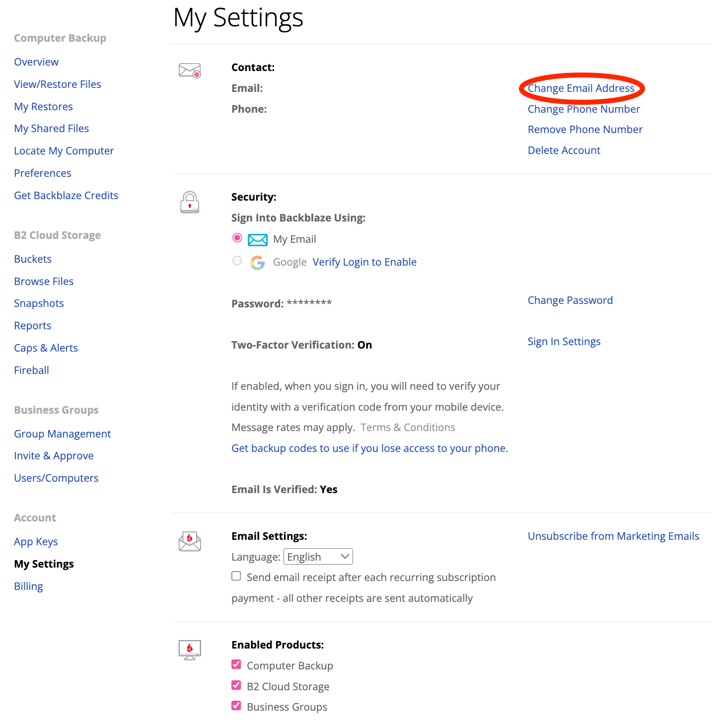Image resolution: width=720 pixels, height=728 pixels.
Task: Click the get backup codes link
Action: pyautogui.click(x=370, y=448)
